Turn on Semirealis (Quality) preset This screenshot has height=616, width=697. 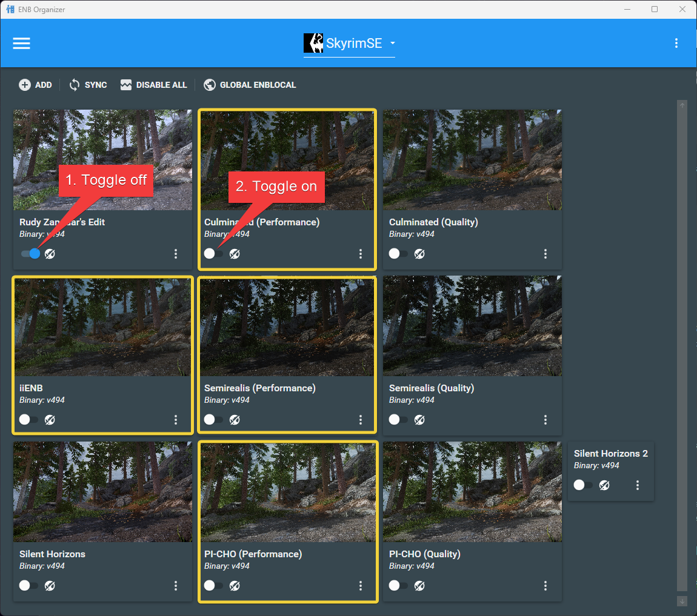tap(399, 420)
